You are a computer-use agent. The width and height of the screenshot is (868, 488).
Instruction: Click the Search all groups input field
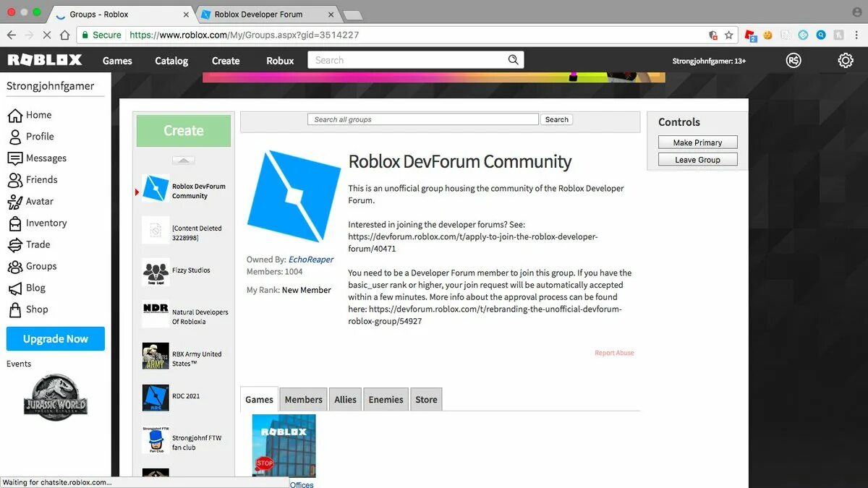423,119
